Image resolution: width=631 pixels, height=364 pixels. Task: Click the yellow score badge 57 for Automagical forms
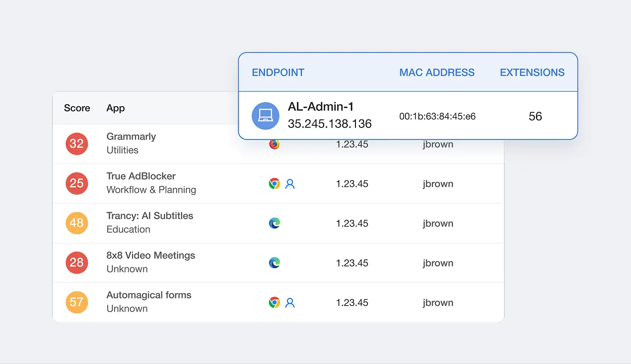coord(77,302)
